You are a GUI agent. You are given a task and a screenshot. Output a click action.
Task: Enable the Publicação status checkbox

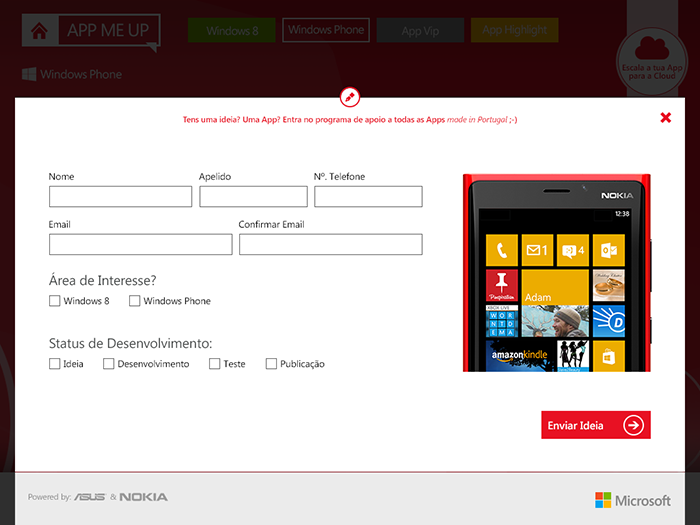[271, 364]
